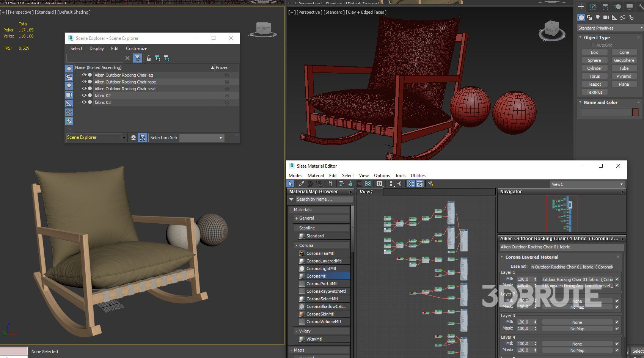Open the Selection Set dropdown

coord(202,138)
